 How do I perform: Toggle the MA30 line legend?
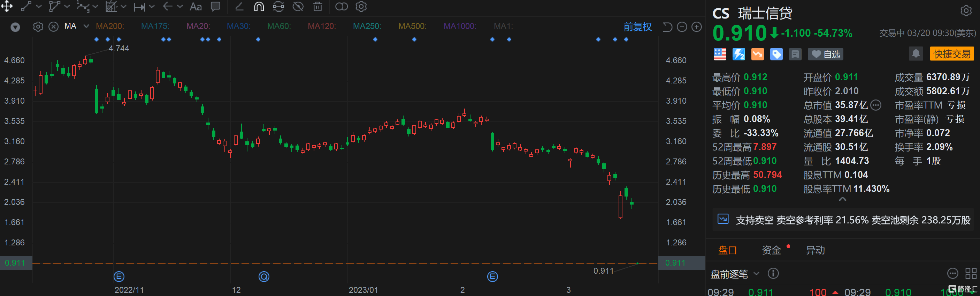click(238, 26)
